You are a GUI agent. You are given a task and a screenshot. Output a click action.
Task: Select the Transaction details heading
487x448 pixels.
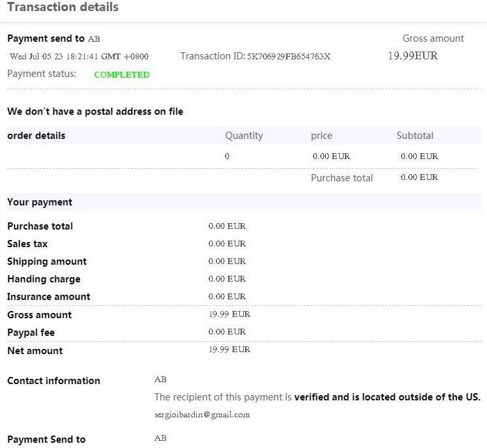63,8
